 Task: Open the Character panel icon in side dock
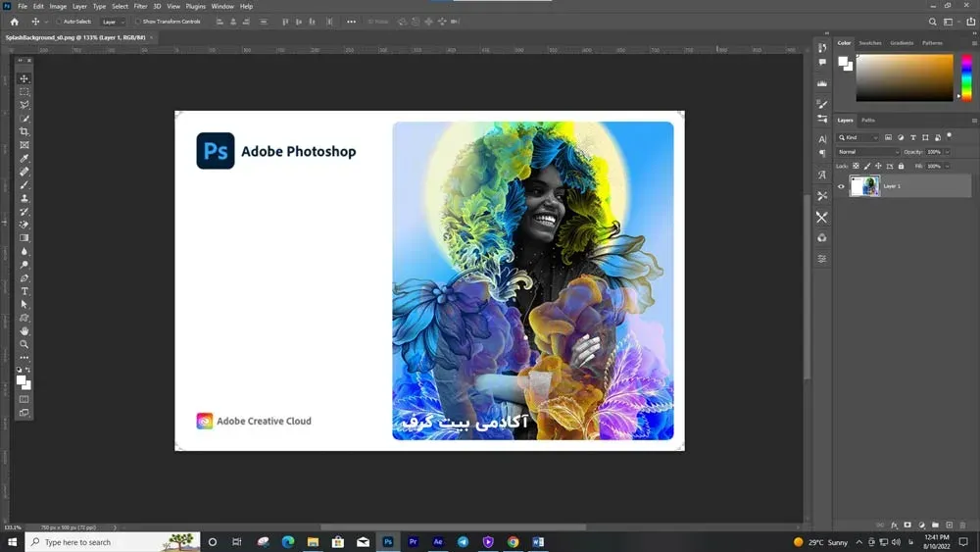tap(822, 139)
